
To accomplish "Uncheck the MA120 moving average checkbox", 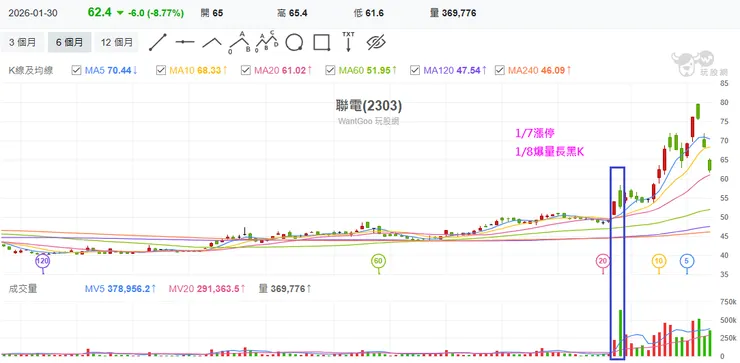I will pyautogui.click(x=415, y=70).
